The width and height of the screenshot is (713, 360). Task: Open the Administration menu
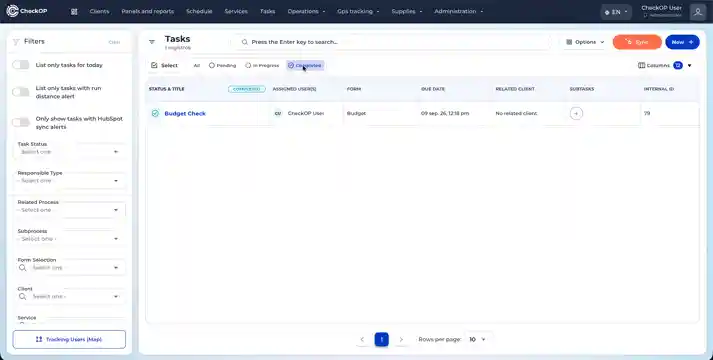coord(458,11)
